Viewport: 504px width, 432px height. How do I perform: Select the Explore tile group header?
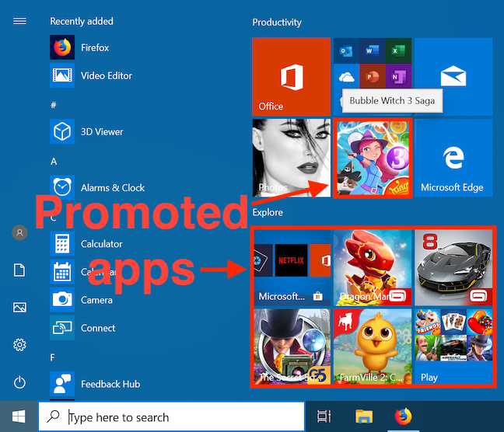(x=268, y=212)
